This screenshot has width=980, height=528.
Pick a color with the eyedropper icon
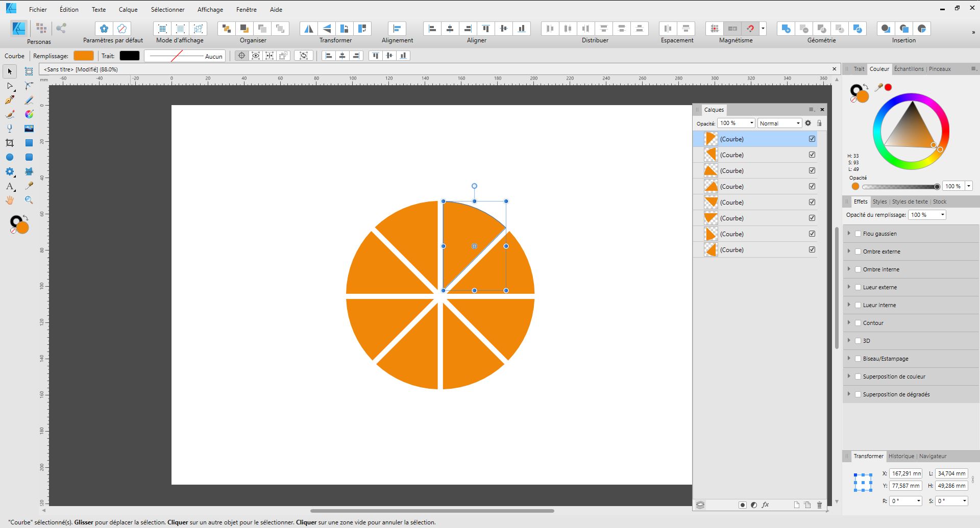coord(878,88)
